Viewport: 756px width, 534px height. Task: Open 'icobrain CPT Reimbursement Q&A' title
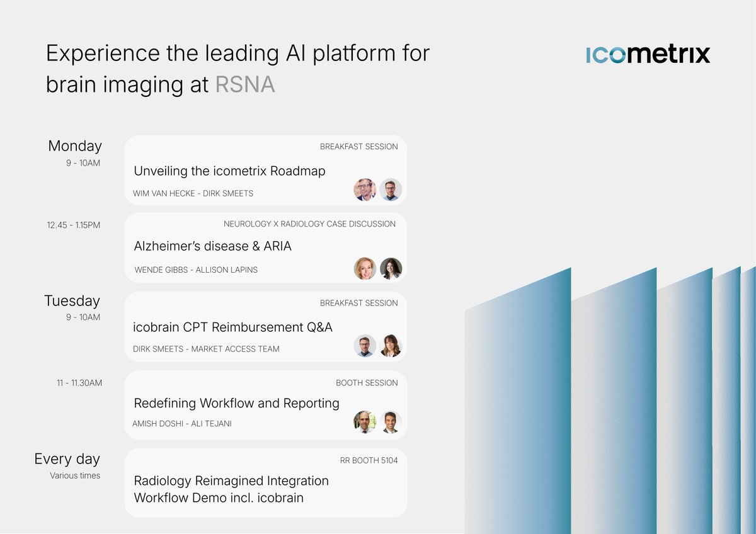coord(232,327)
